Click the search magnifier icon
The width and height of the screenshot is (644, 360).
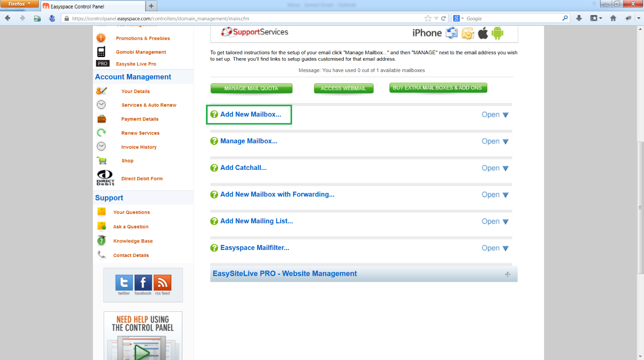tap(565, 18)
